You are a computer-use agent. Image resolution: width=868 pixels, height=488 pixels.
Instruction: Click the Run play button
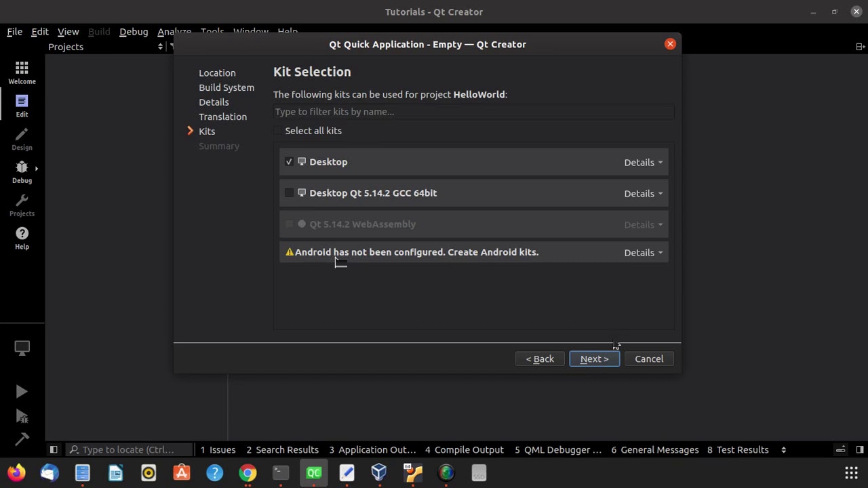point(22,391)
